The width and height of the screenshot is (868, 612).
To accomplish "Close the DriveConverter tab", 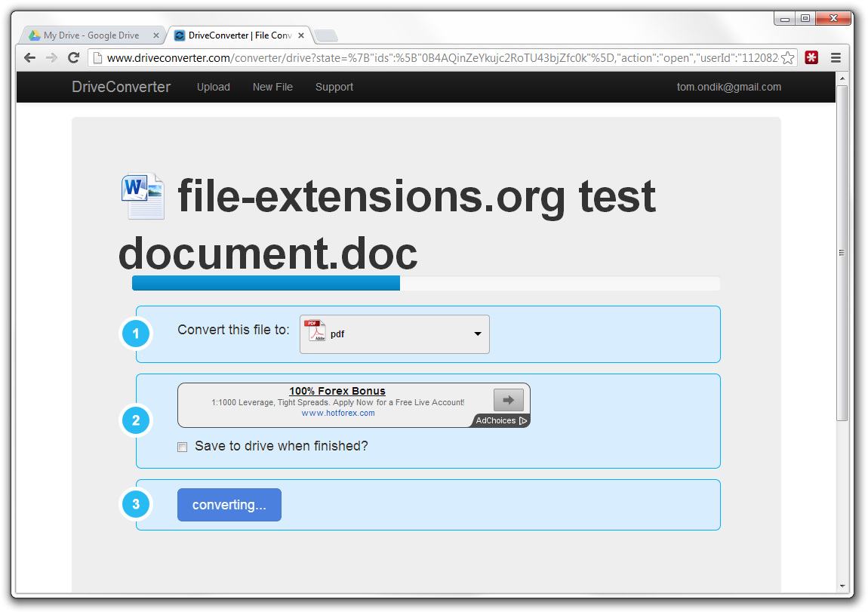I will click(x=301, y=35).
